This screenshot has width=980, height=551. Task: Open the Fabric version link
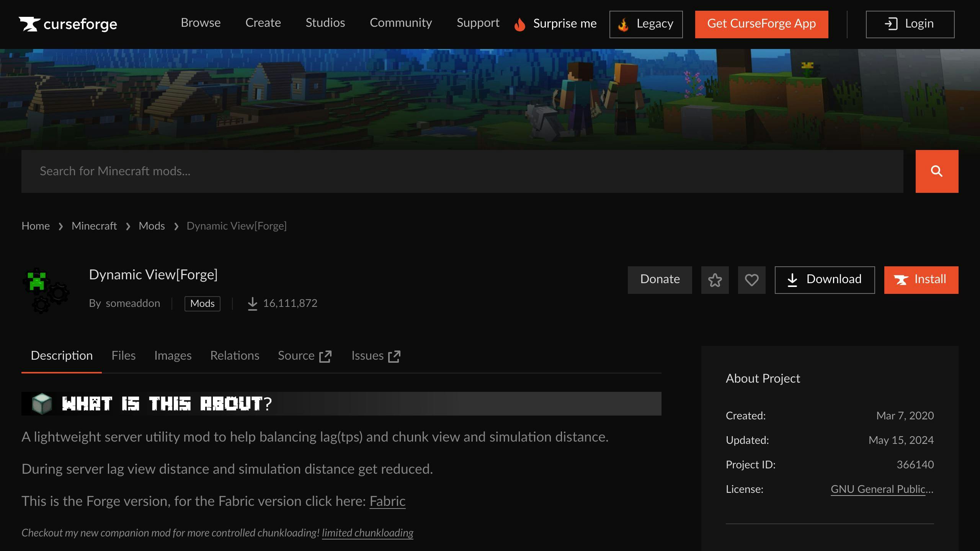click(387, 501)
